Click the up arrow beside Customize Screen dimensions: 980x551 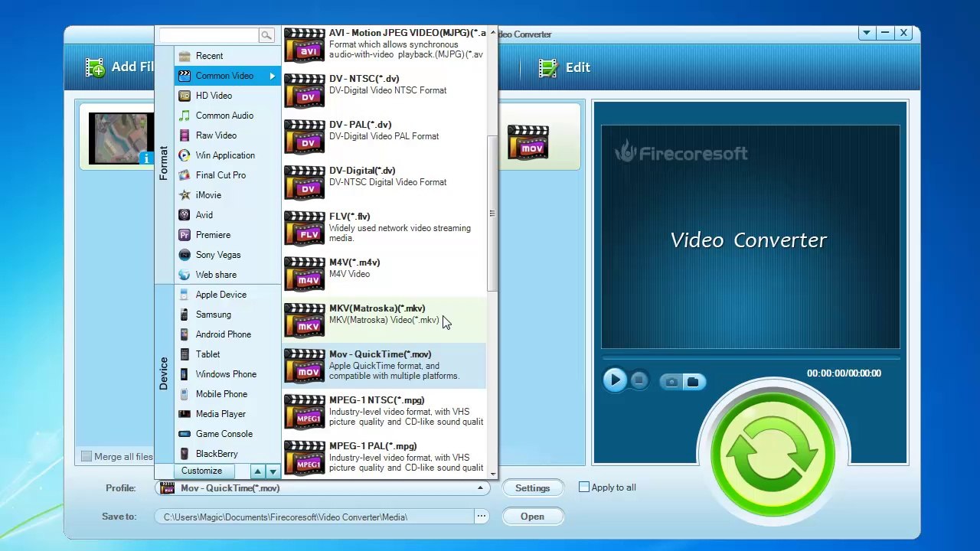point(258,471)
